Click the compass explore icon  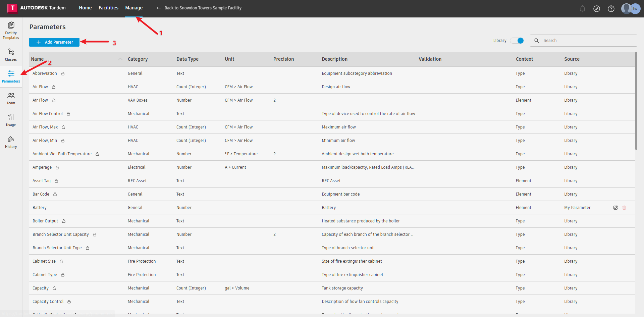(597, 9)
